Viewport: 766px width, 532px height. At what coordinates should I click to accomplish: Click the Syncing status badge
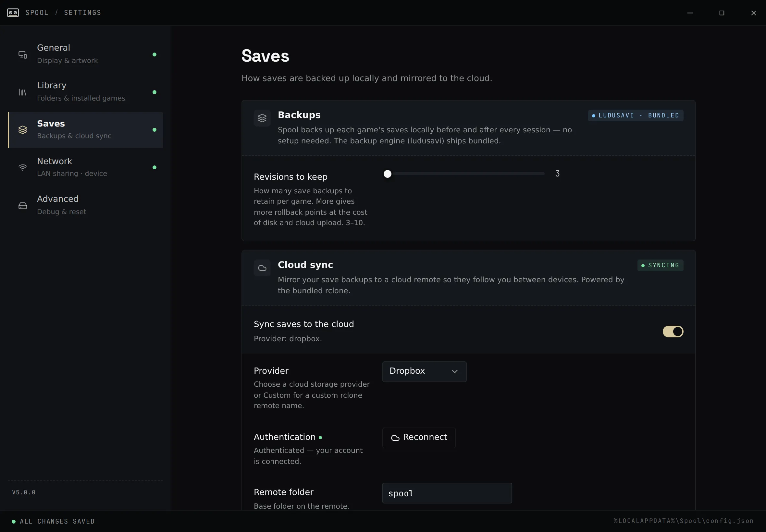660,266
